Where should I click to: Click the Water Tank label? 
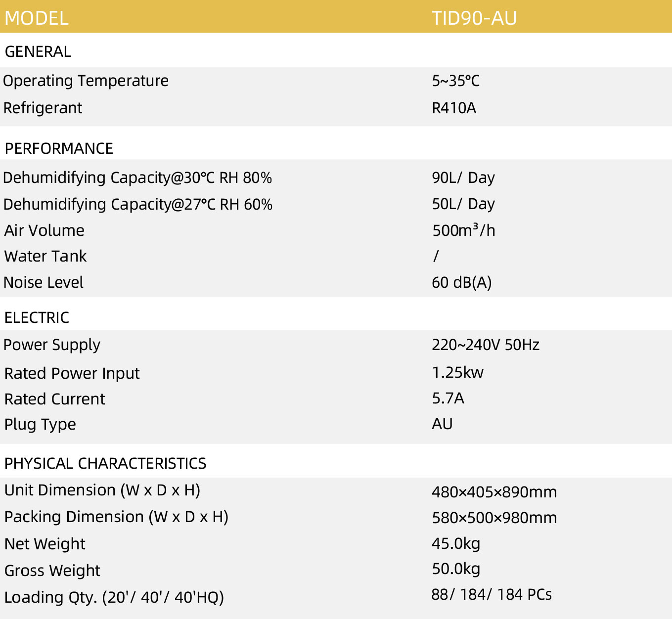(45, 256)
